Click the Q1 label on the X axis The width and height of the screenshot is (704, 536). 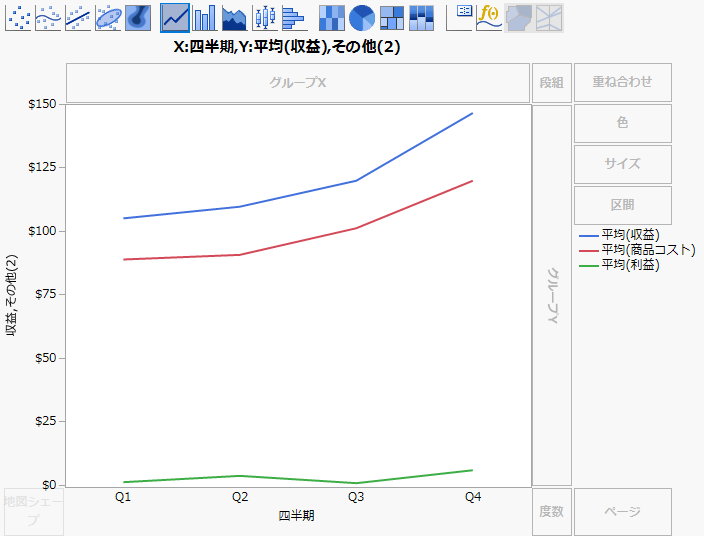123,497
